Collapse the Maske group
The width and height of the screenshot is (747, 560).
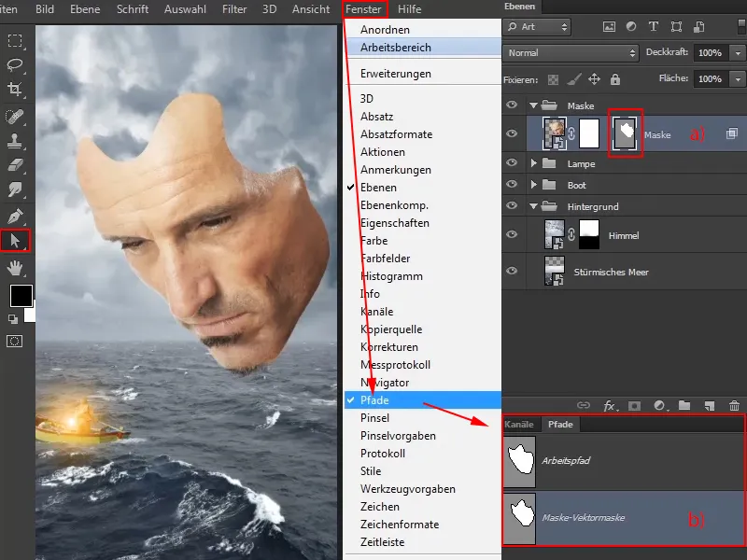point(533,105)
